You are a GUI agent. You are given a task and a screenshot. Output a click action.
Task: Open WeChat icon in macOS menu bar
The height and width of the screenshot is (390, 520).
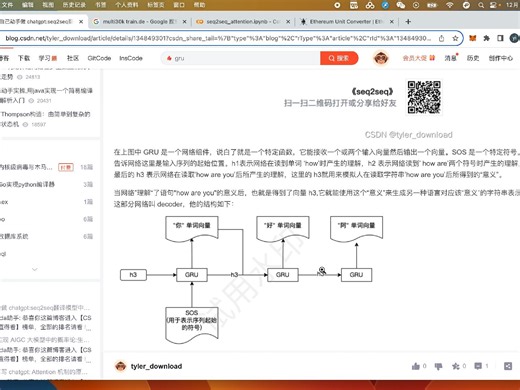click(x=400, y=5)
